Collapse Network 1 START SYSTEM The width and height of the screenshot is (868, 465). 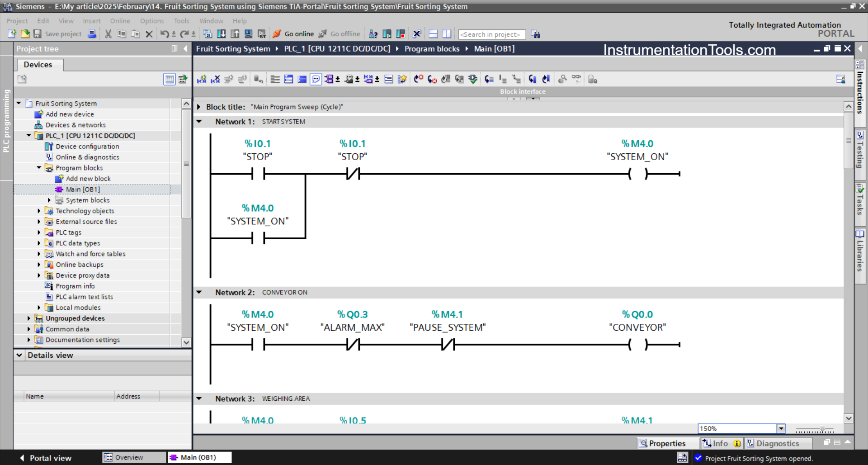(x=199, y=121)
